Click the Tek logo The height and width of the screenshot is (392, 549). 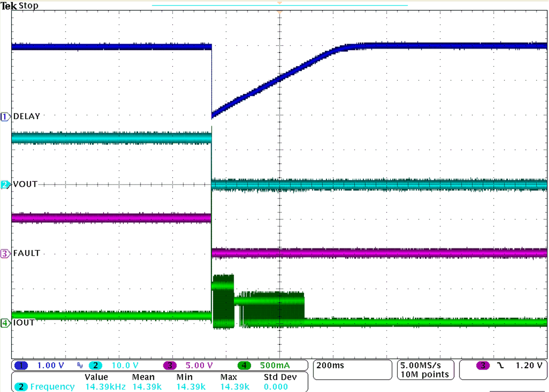tap(9, 6)
